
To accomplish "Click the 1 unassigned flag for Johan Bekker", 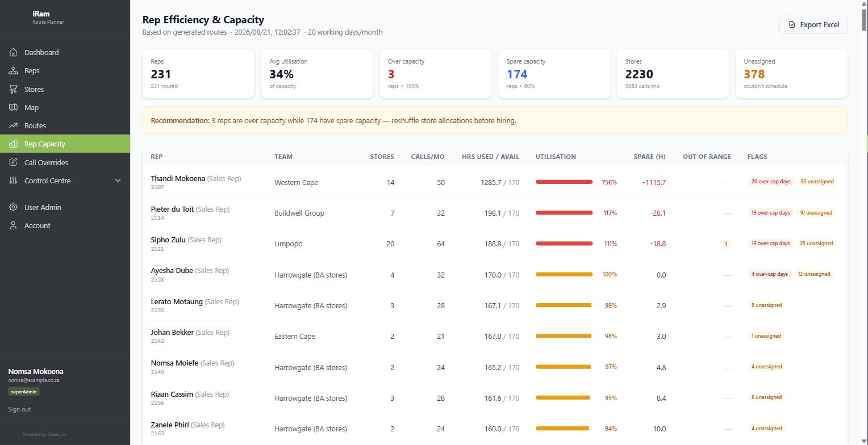I will (x=766, y=336).
